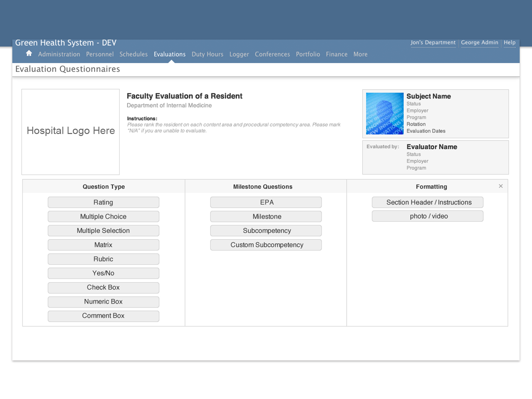Click the Hospital Logo placeholder
This screenshot has height=399, width=532.
click(70, 131)
